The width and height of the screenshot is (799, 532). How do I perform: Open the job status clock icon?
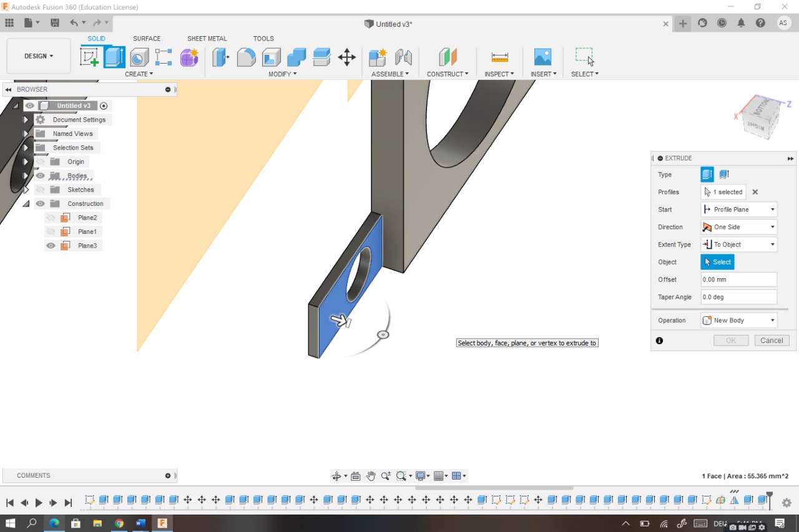point(722,23)
